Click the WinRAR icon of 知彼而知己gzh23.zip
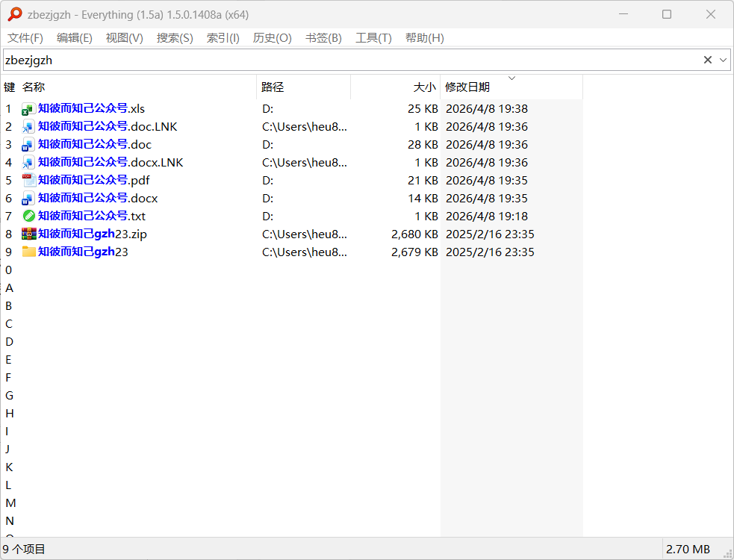This screenshot has height=560, width=734. pyautogui.click(x=28, y=234)
